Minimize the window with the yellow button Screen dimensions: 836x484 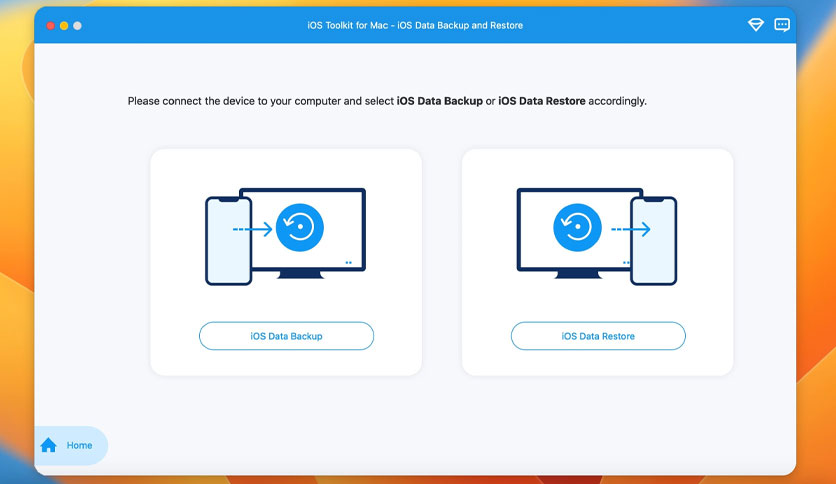point(64,26)
